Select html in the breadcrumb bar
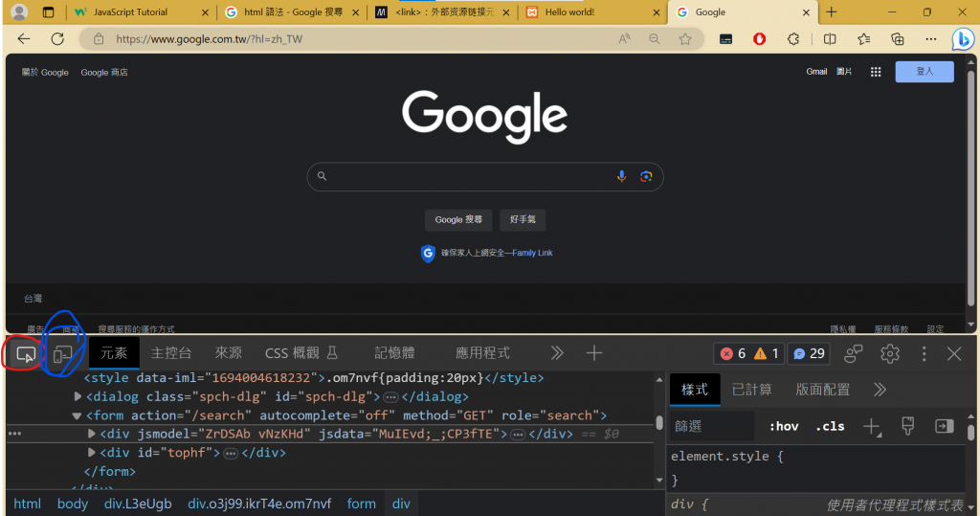980x516 pixels. click(x=28, y=504)
